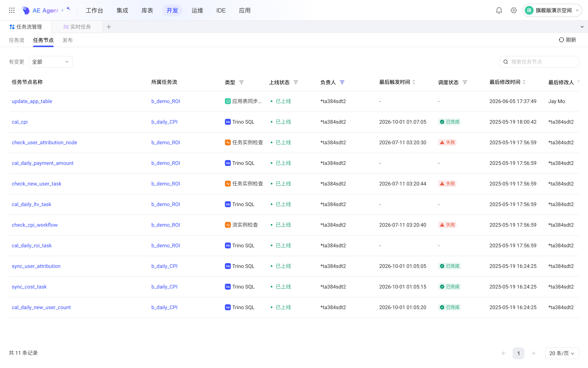Click the Trino SQL icon for cal_cpi

(228, 122)
